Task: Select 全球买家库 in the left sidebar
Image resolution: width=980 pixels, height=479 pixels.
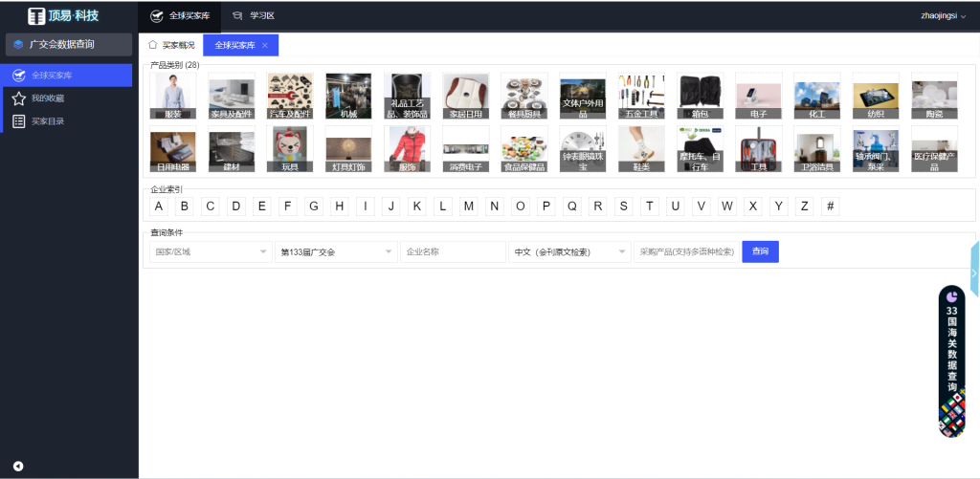Action: 52,75
